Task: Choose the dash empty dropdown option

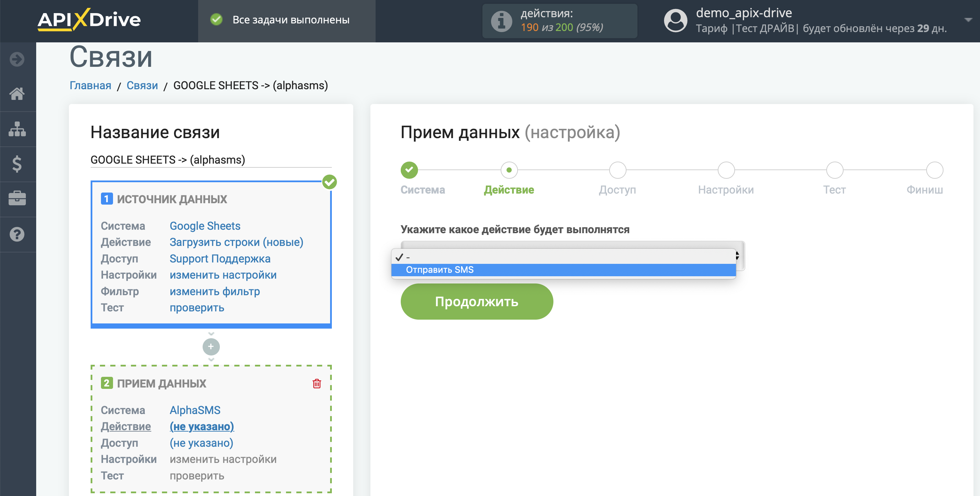Action: pyautogui.click(x=563, y=257)
